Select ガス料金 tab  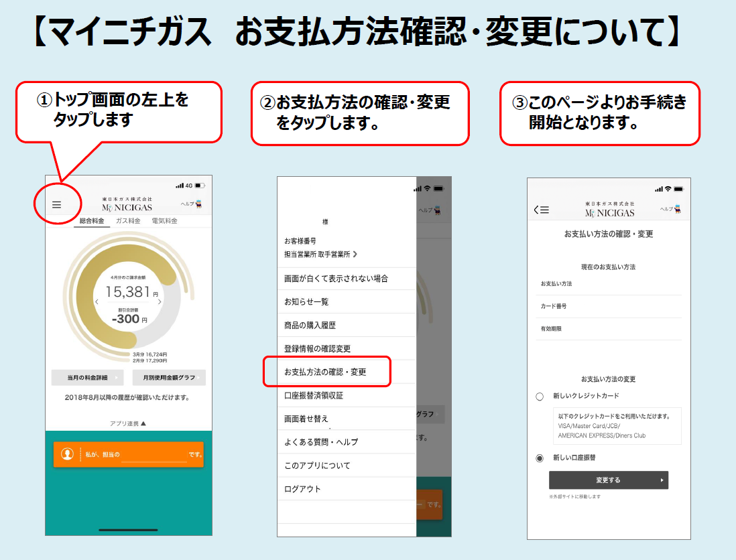pyautogui.click(x=128, y=221)
